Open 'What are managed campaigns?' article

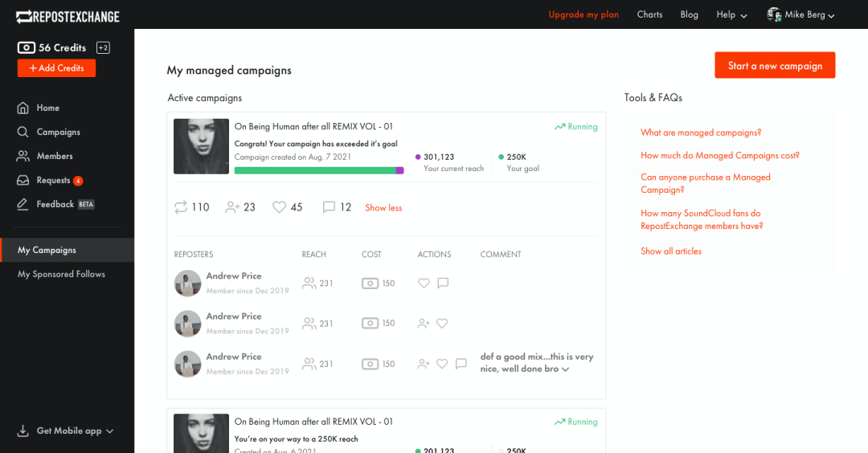click(x=701, y=133)
